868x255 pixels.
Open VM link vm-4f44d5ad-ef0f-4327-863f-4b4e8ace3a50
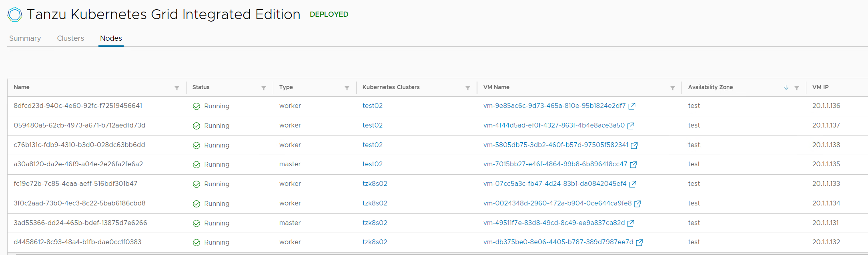pyautogui.click(x=554, y=125)
